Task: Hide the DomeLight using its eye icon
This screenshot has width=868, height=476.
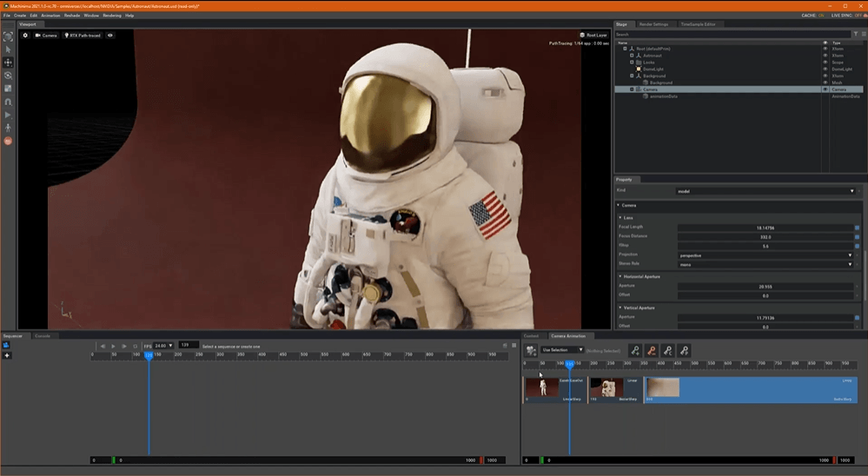Action: coord(825,69)
